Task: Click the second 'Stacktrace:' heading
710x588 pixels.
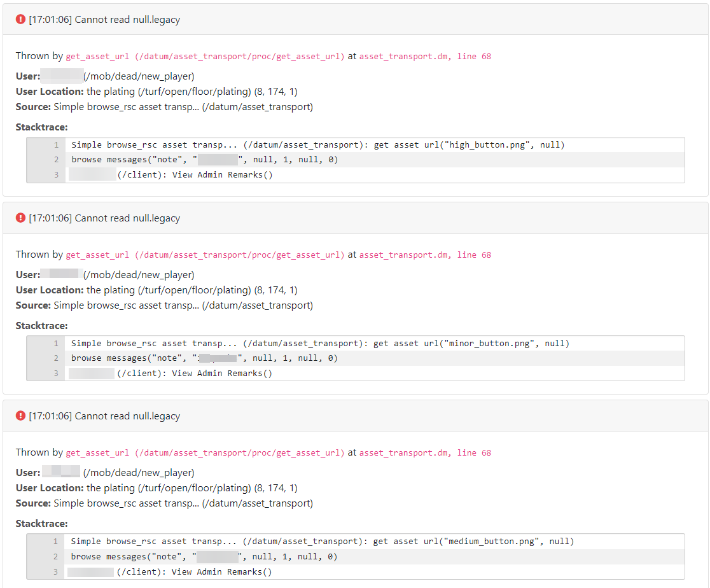Action: coord(41,326)
